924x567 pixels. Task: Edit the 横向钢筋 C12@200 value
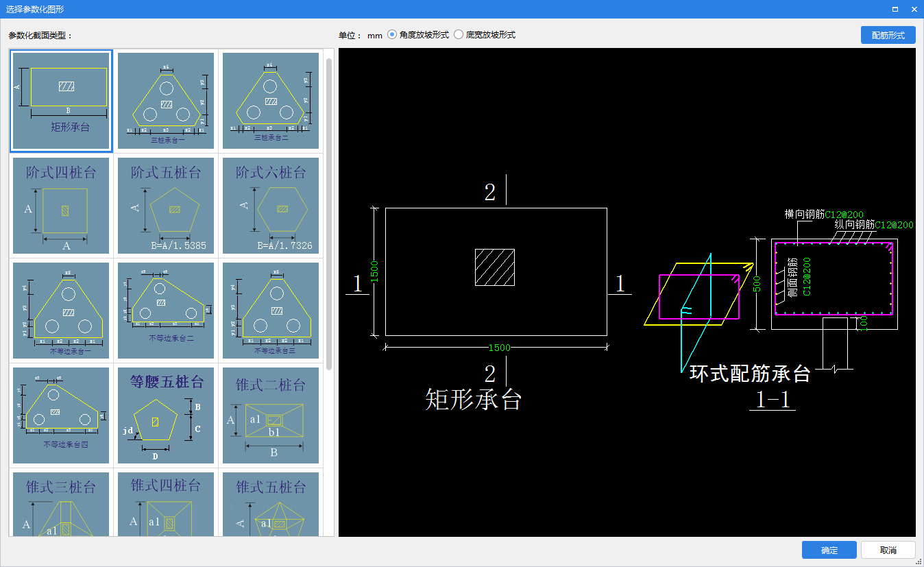(844, 215)
